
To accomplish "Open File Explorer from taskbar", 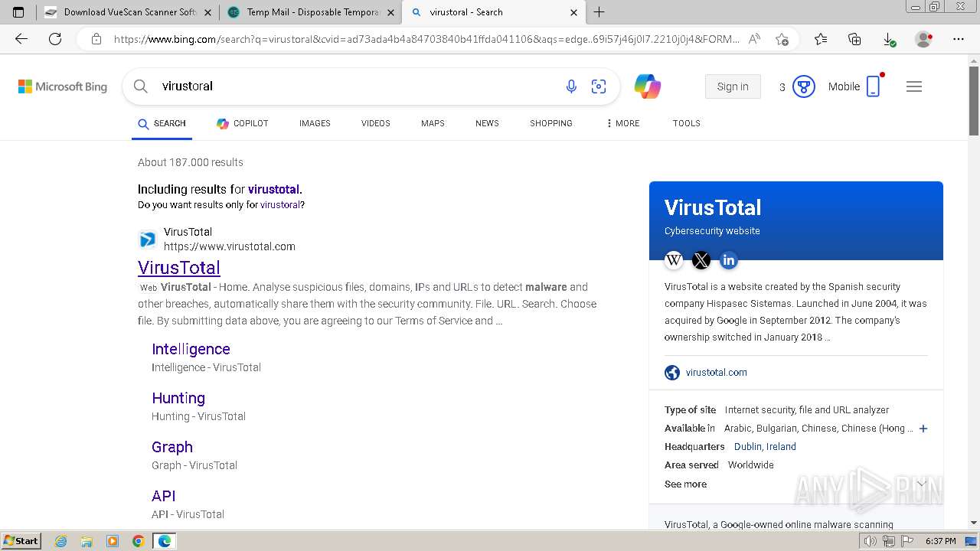I will tap(87, 541).
